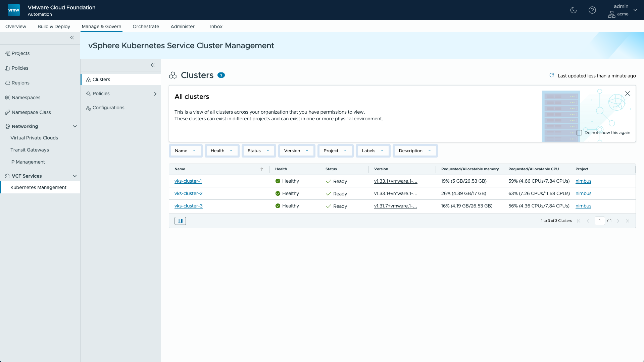
Task: Switch to the Administer tab
Action: (x=183, y=26)
